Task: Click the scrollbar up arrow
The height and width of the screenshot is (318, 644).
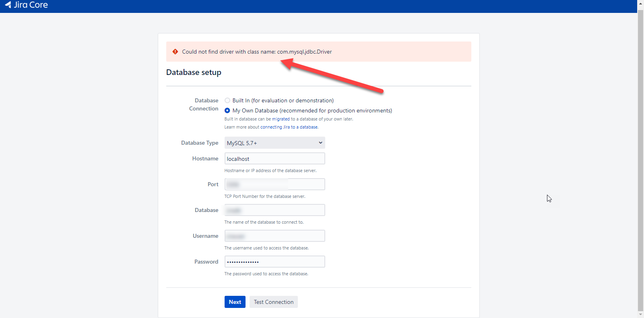Action: coord(640,3)
